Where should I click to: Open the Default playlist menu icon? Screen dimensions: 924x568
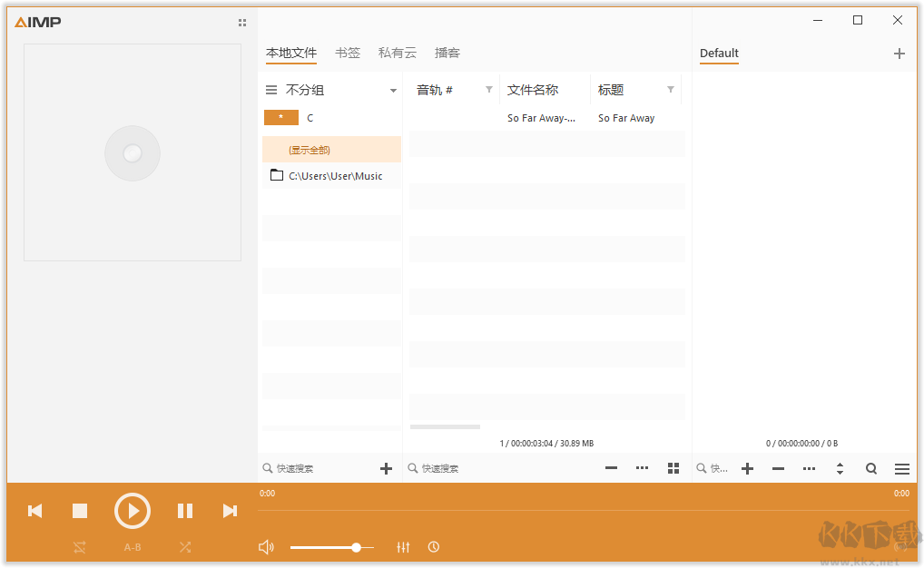[901, 468]
